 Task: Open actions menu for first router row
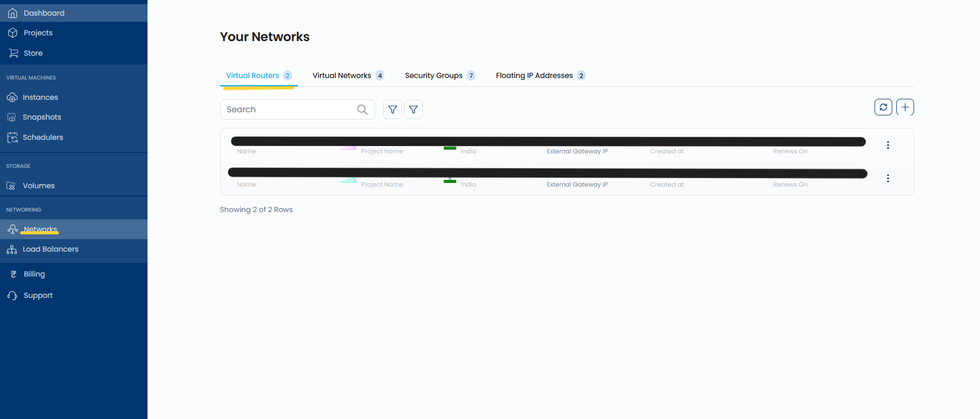(888, 145)
